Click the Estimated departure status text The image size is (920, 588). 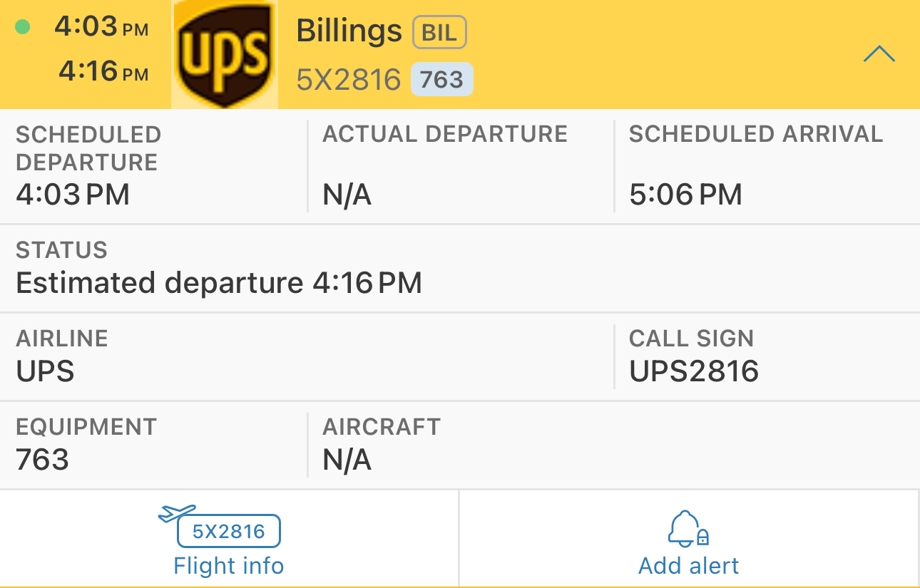click(x=219, y=283)
